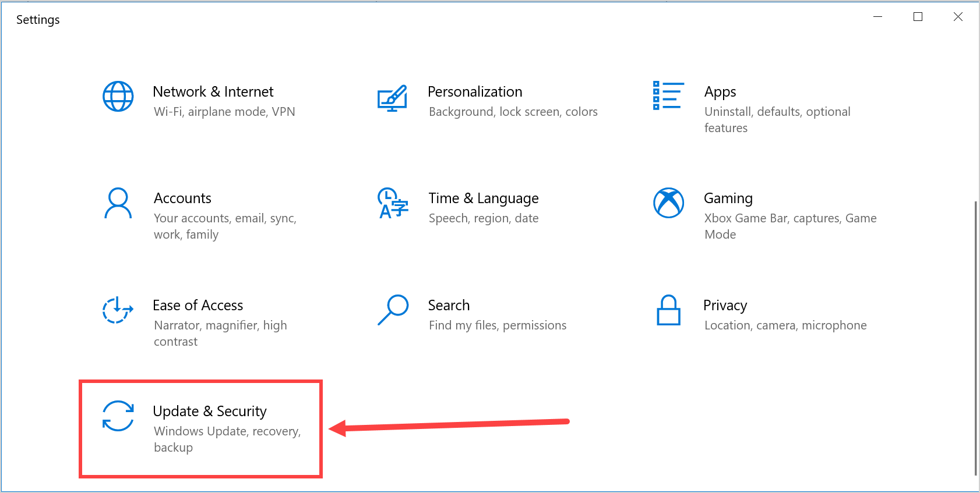Click 'Background, lock screen, colors' text
The image size is (980, 493).
click(513, 112)
